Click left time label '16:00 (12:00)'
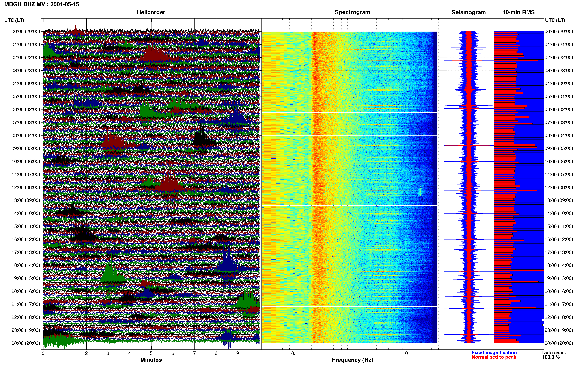 click(x=26, y=239)
